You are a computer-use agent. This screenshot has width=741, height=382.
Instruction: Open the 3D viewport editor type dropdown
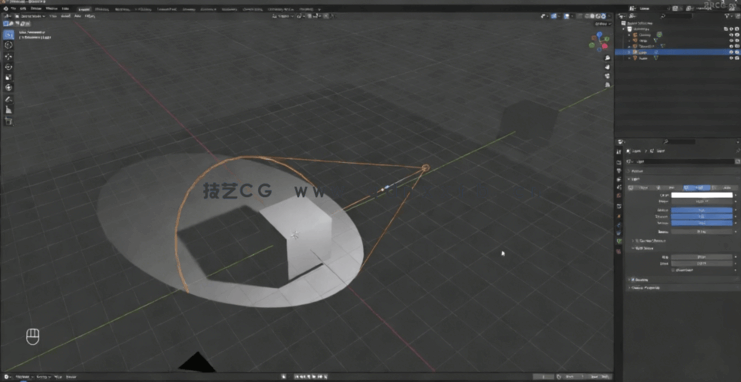pos(9,16)
